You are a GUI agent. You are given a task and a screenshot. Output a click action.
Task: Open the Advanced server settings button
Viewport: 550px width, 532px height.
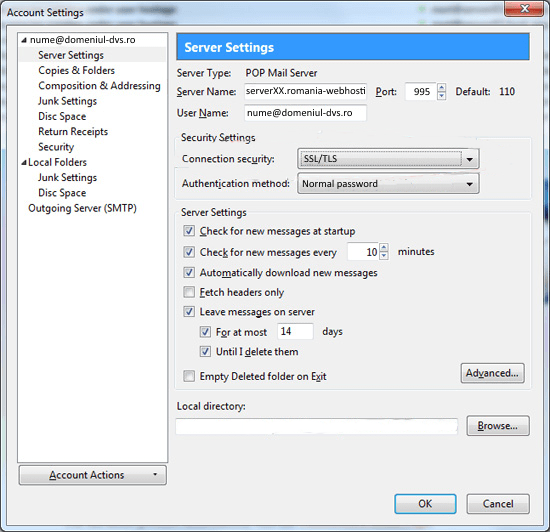pyautogui.click(x=492, y=373)
